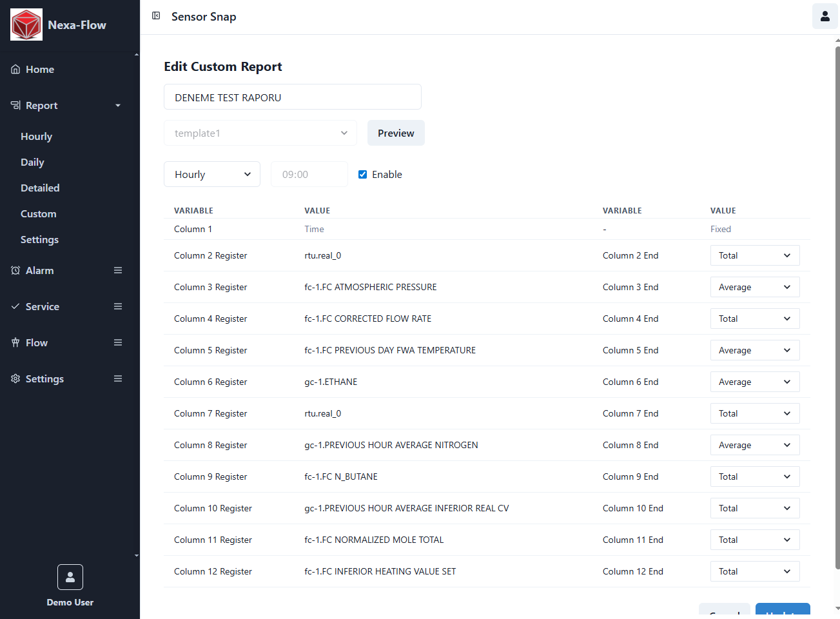Collapse the Report section chevron
The width and height of the screenshot is (840, 619).
117,105
